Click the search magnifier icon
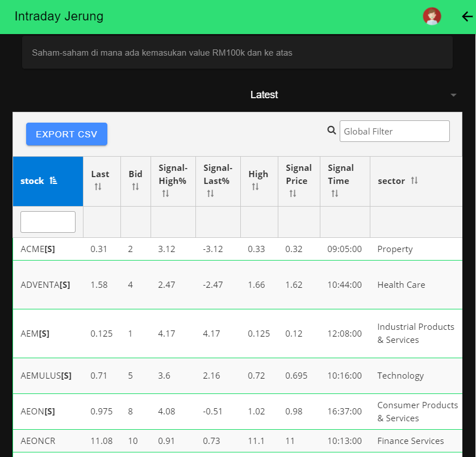Image resolution: width=476 pixels, height=457 pixels. click(332, 131)
